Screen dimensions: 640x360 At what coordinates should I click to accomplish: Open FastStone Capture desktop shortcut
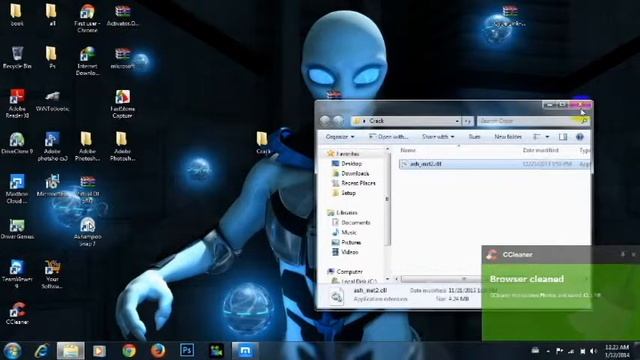coord(122,104)
